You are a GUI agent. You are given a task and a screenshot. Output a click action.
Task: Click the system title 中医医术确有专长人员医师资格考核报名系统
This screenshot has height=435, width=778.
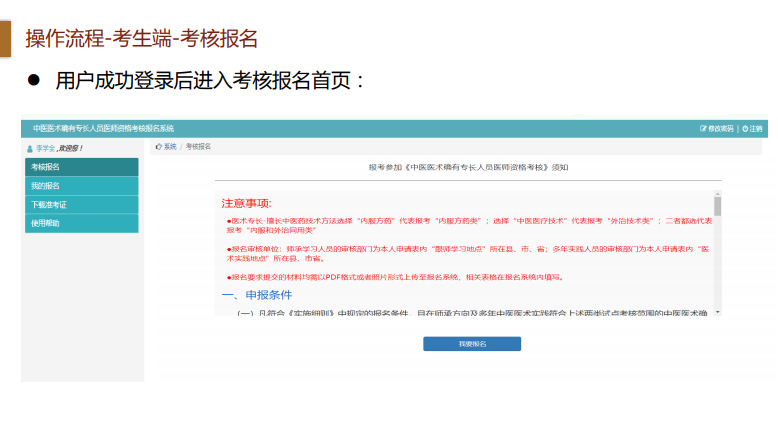pyautogui.click(x=103, y=129)
